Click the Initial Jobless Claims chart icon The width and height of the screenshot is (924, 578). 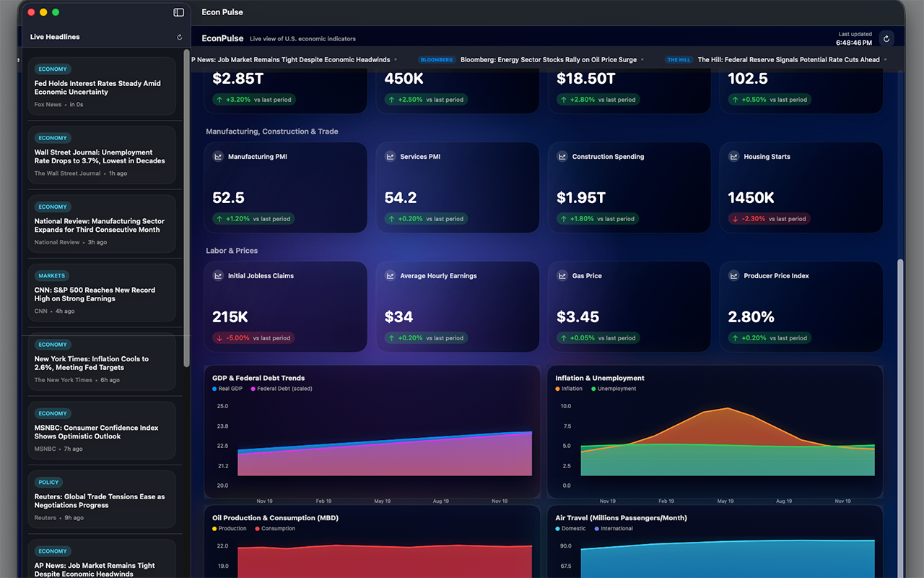tap(218, 275)
